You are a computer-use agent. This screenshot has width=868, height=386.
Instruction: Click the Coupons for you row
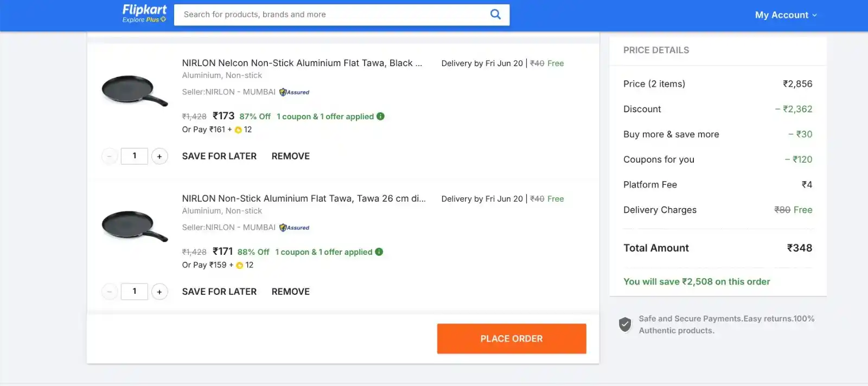(718, 159)
